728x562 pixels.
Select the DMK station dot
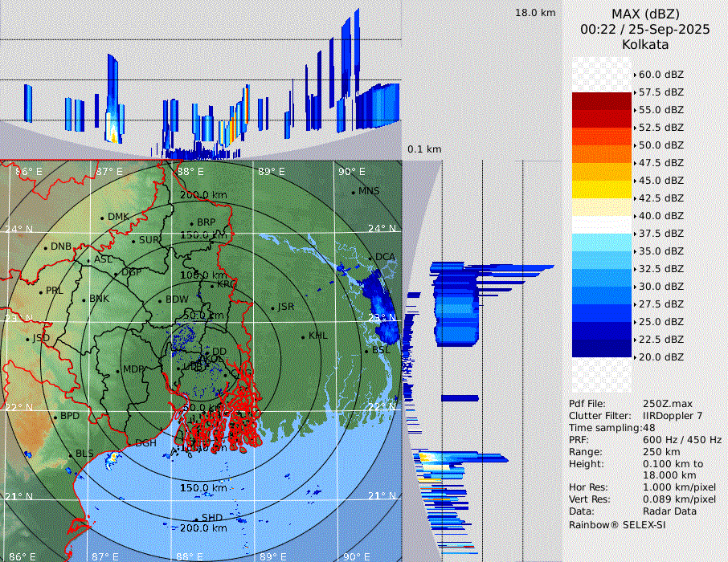click(x=102, y=218)
